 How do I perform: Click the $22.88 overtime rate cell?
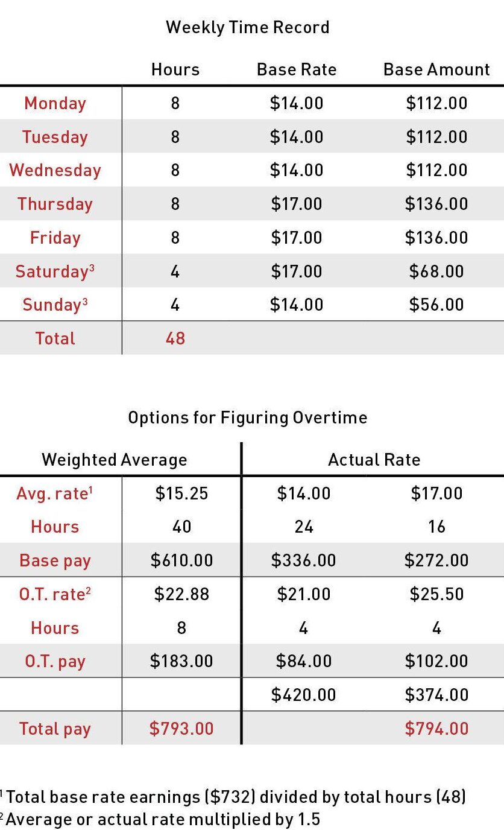coord(181,594)
